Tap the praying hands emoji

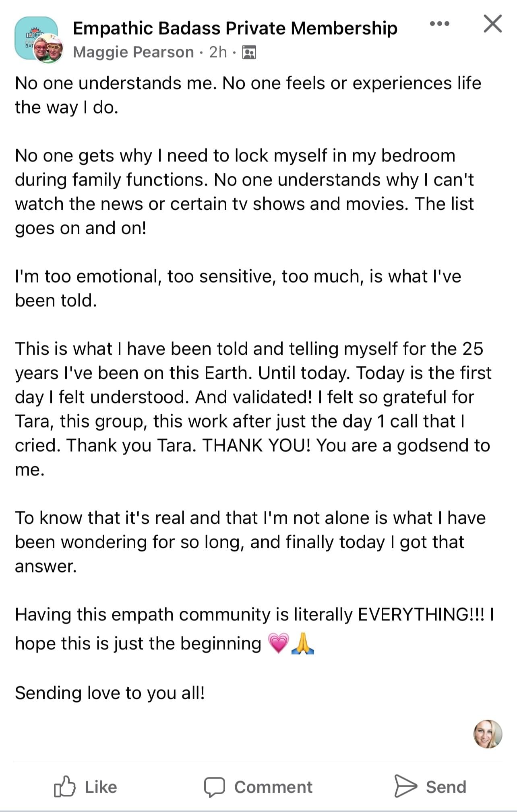point(302,643)
